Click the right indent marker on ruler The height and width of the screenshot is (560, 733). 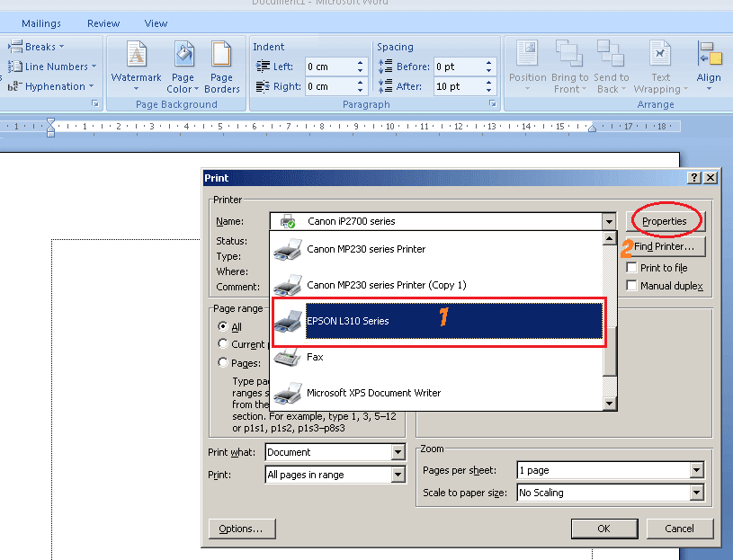pos(593,128)
